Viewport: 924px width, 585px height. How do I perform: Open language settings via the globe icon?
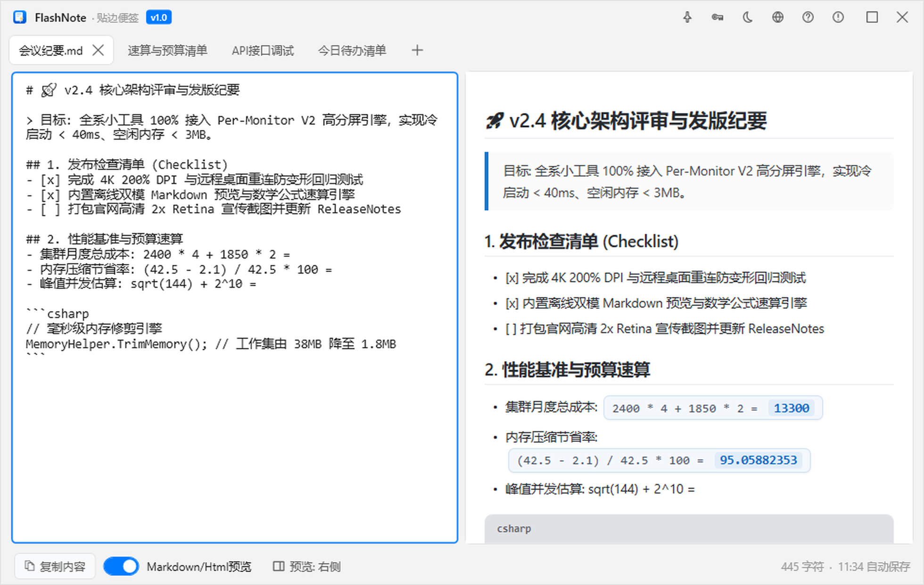point(778,17)
